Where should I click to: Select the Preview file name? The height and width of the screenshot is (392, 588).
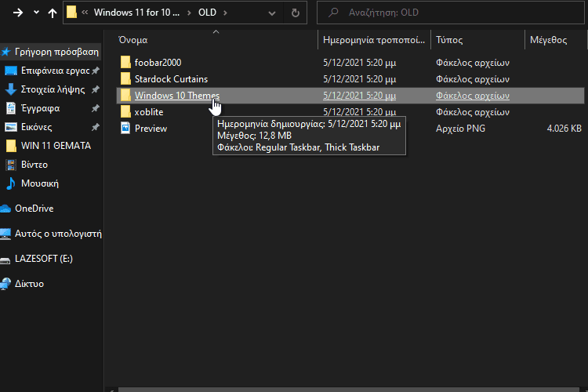point(151,129)
